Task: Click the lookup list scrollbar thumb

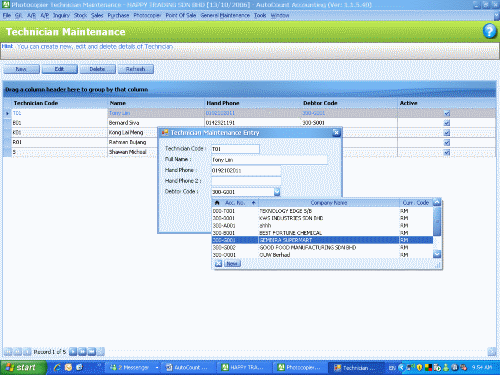Action: 437,221
